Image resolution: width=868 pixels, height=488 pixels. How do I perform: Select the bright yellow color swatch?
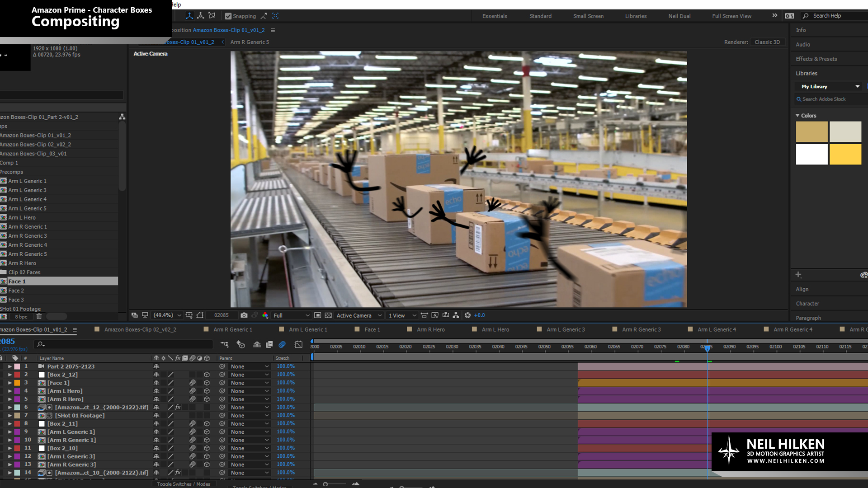[845, 154]
